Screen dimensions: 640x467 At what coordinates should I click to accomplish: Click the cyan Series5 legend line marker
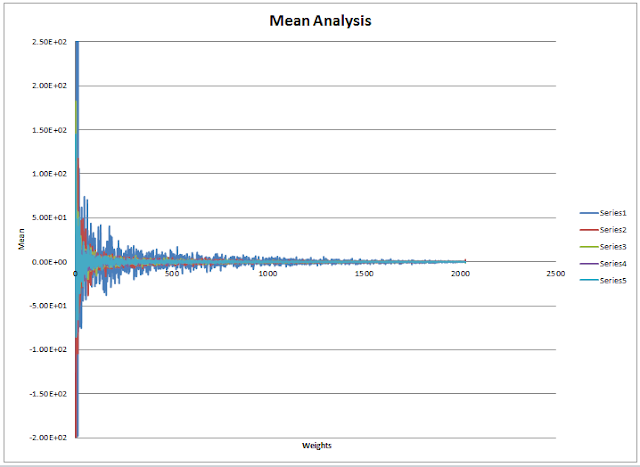click(x=589, y=280)
